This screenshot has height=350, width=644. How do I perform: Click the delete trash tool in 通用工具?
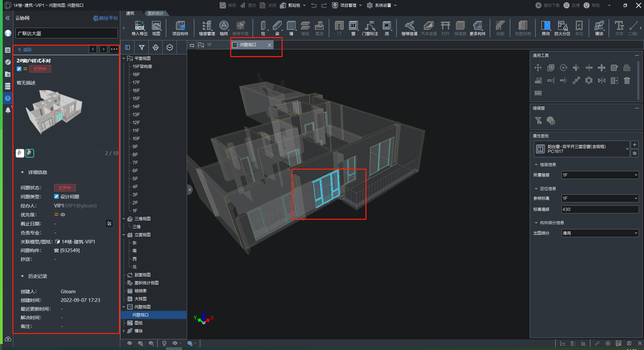click(627, 80)
